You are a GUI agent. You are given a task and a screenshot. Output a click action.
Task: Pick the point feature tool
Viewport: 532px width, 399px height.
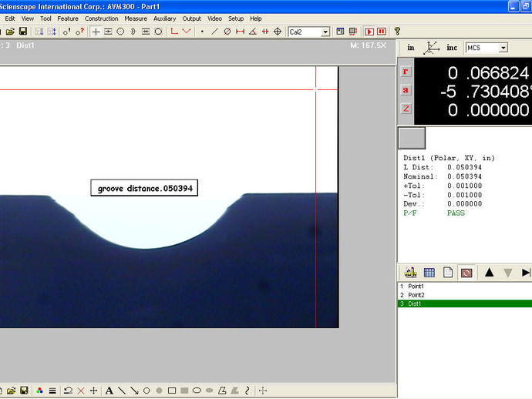click(x=202, y=32)
